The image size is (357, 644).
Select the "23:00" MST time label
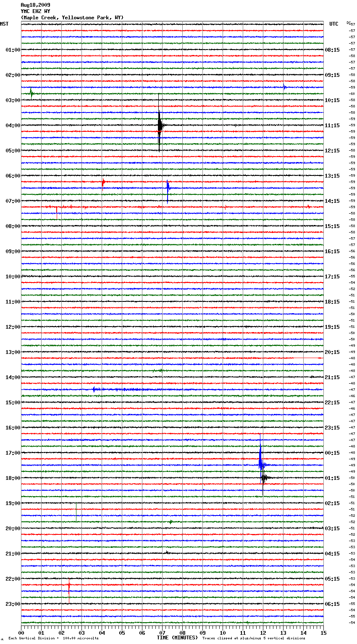pos(13,604)
